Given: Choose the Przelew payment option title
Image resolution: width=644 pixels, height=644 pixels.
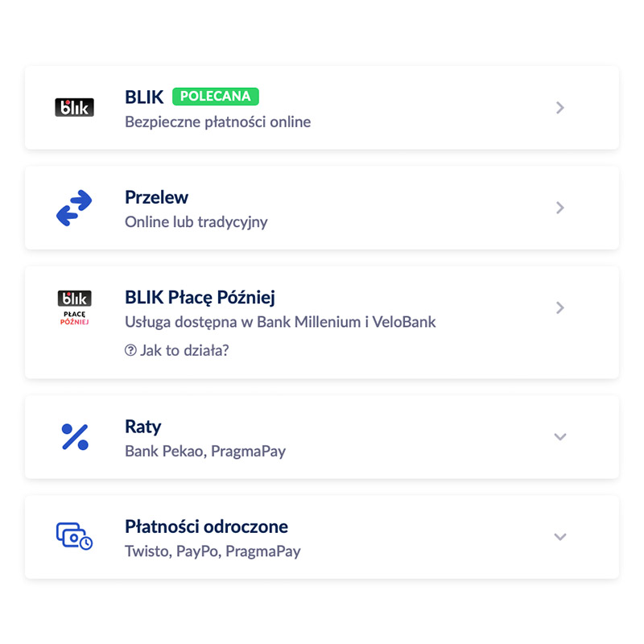Looking at the screenshot, I should click(x=156, y=197).
